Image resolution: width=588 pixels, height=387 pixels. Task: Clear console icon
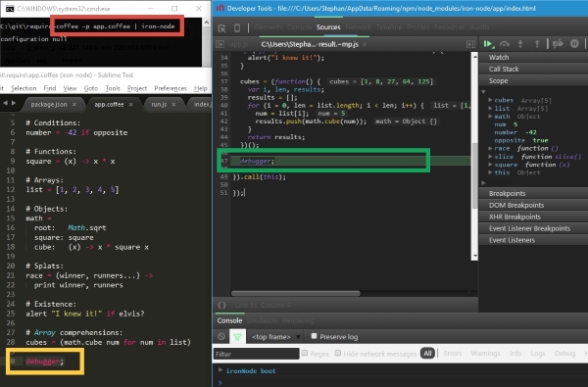pos(221,336)
